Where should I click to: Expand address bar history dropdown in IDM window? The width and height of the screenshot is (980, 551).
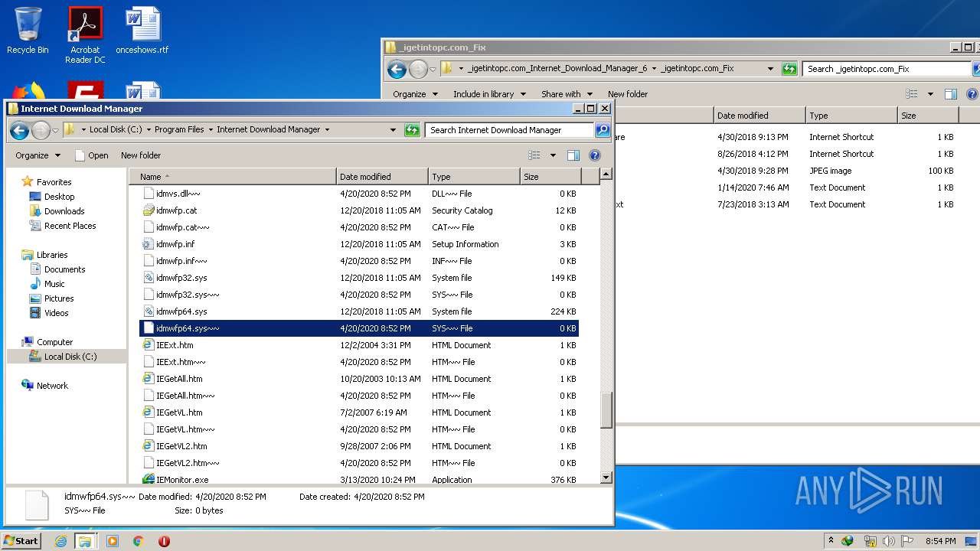tap(393, 130)
